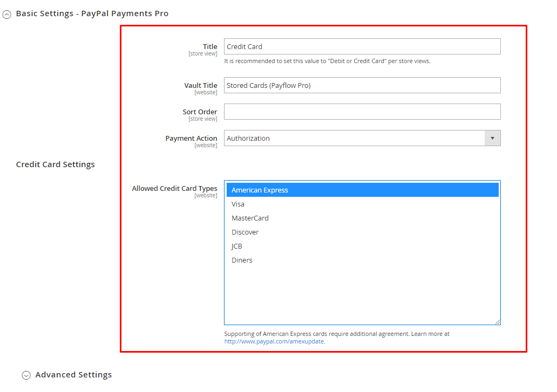Click the empty Sort Order field
This screenshot has width=557, height=392.
(x=362, y=112)
